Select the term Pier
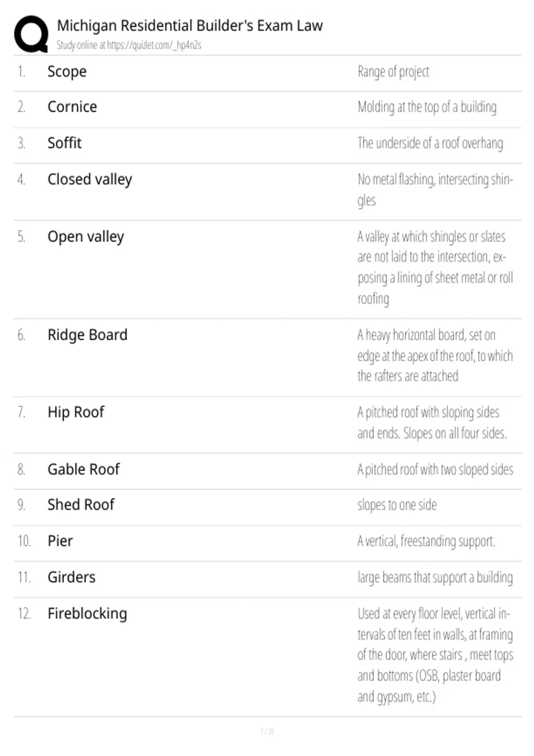 (x=60, y=541)
